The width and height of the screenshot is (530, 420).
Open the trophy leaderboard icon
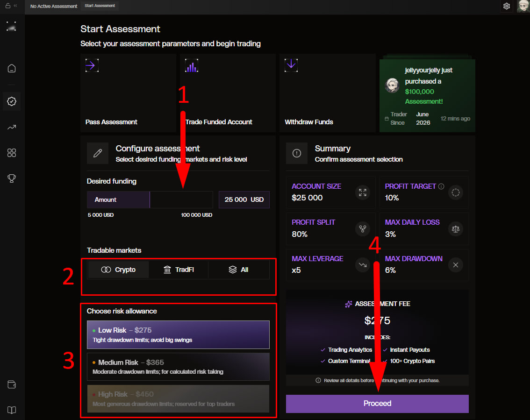(12, 178)
